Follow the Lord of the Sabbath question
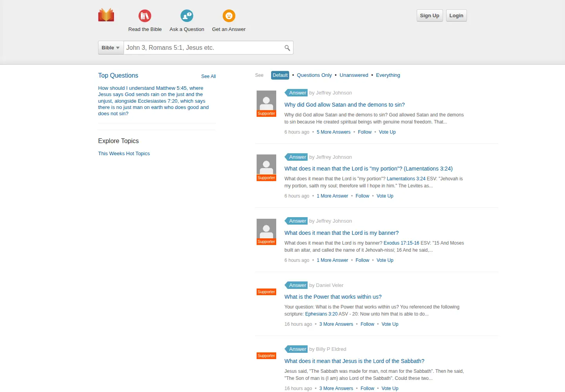 [x=367, y=388]
